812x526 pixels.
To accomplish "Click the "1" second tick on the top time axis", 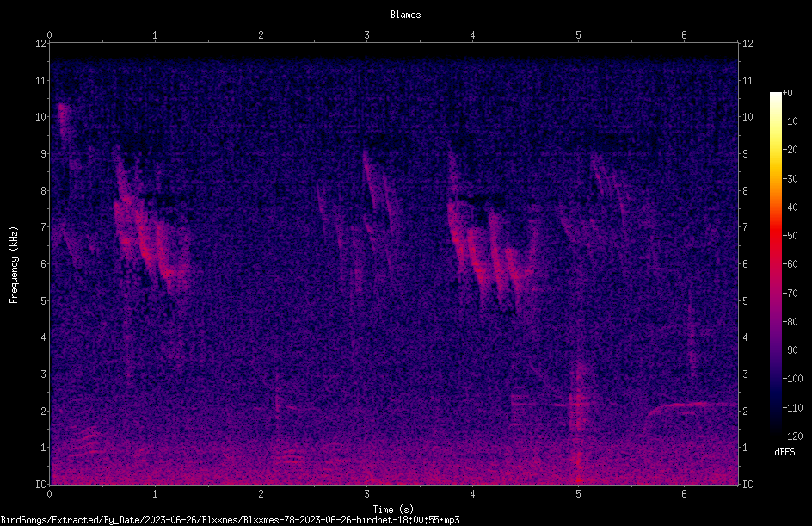I will [155, 35].
